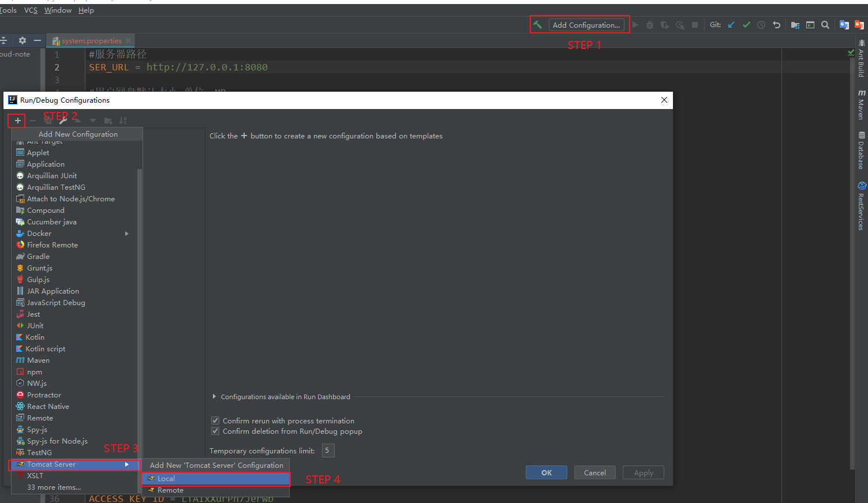Toggle Confirm deletion from Run/Debug popup
Image resolution: width=868 pixels, height=503 pixels.
click(215, 431)
